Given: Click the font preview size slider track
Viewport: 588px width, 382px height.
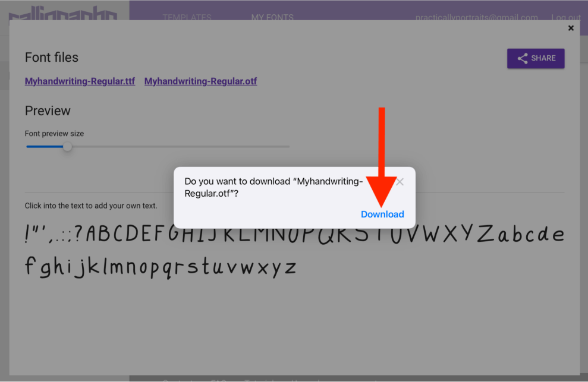Looking at the screenshot, I should coord(158,147).
